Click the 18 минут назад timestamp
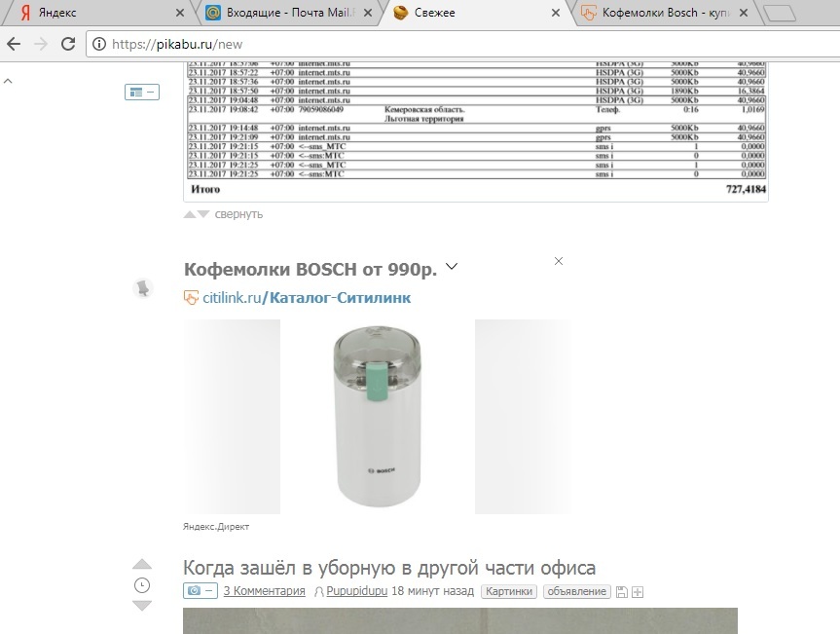The height and width of the screenshot is (634, 840). [x=433, y=591]
